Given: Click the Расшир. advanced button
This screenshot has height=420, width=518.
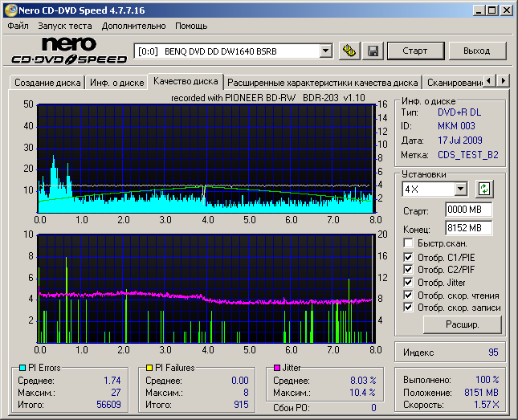Looking at the screenshot, I should [x=462, y=325].
